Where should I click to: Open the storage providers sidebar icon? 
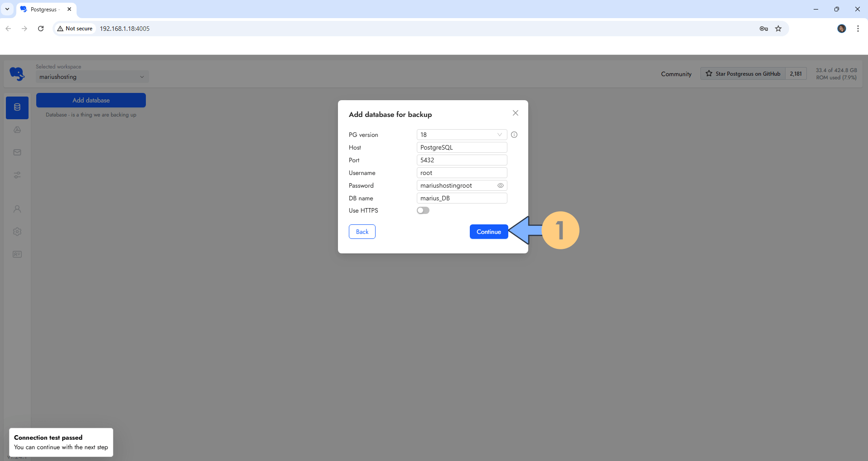pos(17,130)
